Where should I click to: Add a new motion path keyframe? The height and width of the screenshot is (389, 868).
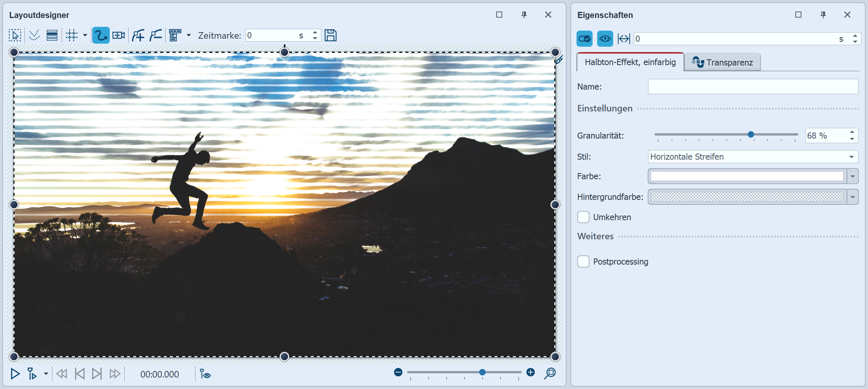coord(138,36)
